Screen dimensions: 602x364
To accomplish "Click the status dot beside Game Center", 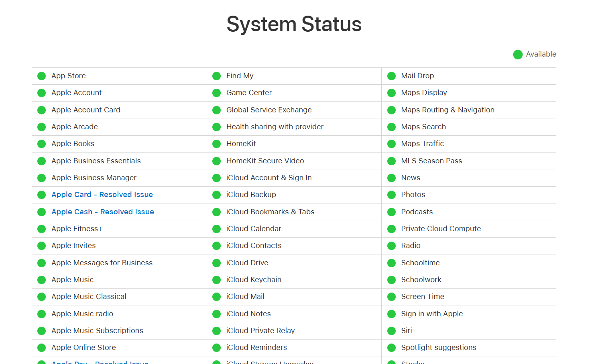I will pos(216,93).
